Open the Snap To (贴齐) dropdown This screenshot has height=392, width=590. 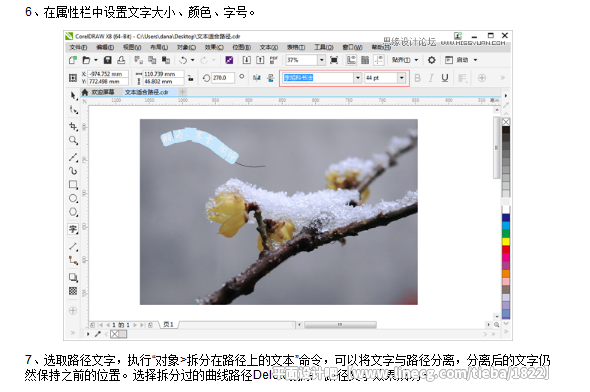point(405,60)
